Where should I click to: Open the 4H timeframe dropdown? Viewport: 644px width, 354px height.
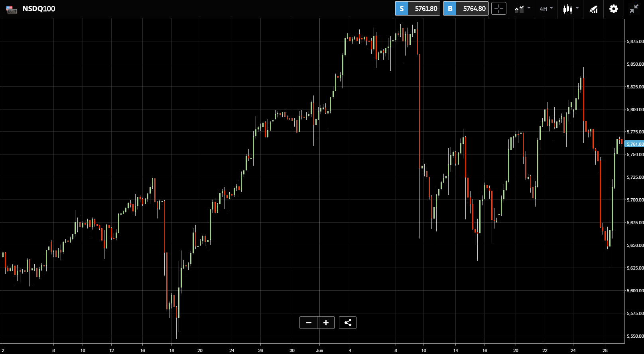point(546,8)
